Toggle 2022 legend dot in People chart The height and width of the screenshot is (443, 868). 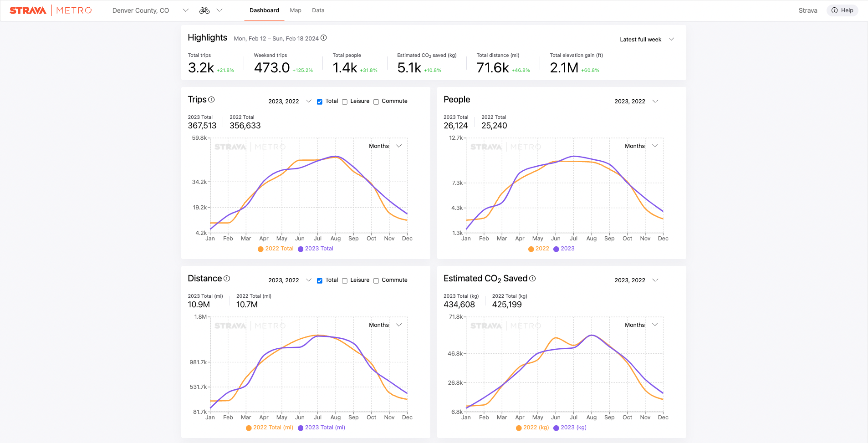[x=531, y=249]
